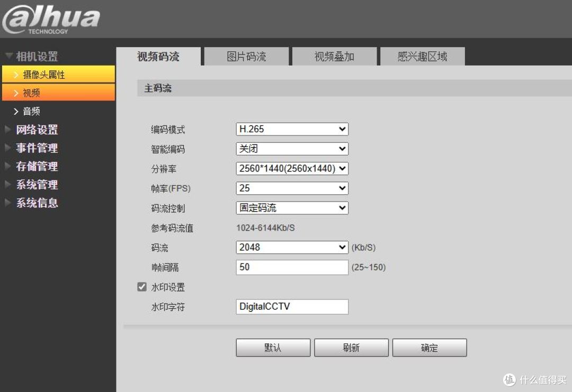Open 摄像头属性 in sidebar
This screenshot has width=572, height=392.
[58, 74]
